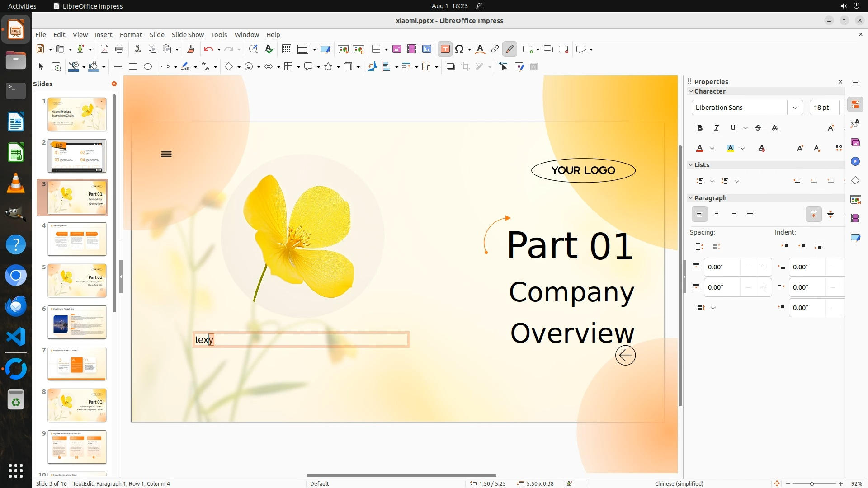Open the underline style dropdown arrow
Image resolution: width=868 pixels, height=488 pixels.
tap(745, 128)
